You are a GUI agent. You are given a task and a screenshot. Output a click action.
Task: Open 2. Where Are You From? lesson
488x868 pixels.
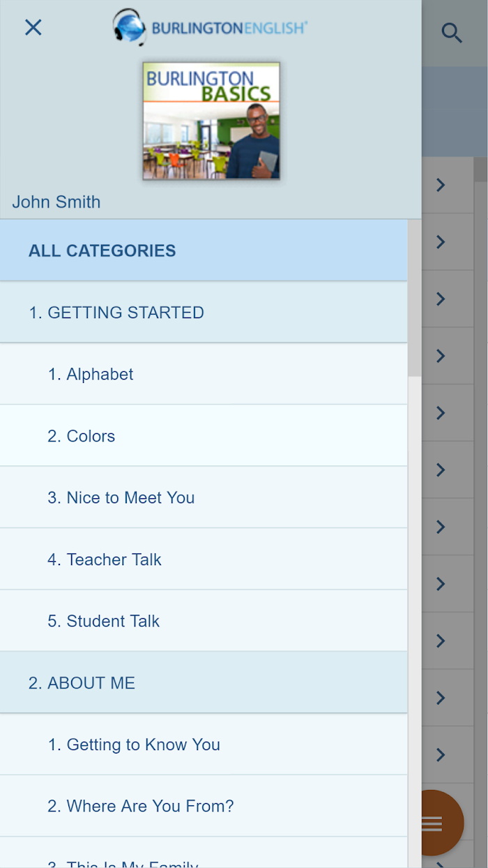[x=204, y=807]
